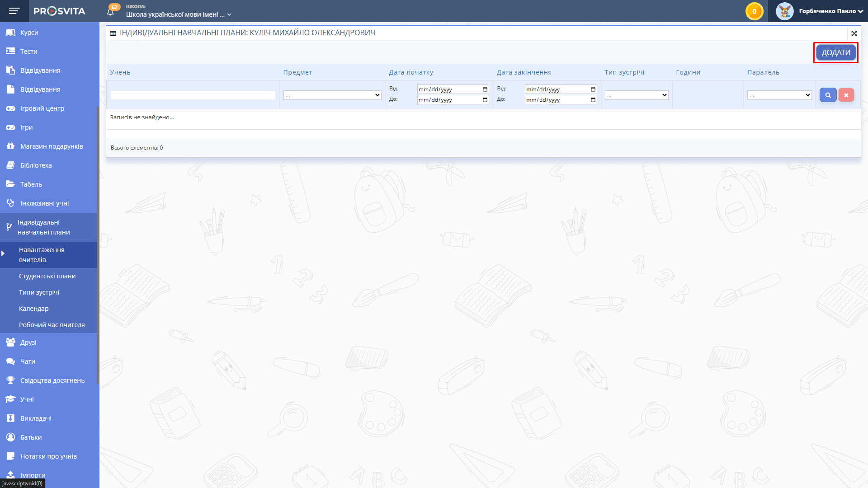Sort by Дата початку column header
This screenshot has width=868, height=488.
[x=410, y=72]
